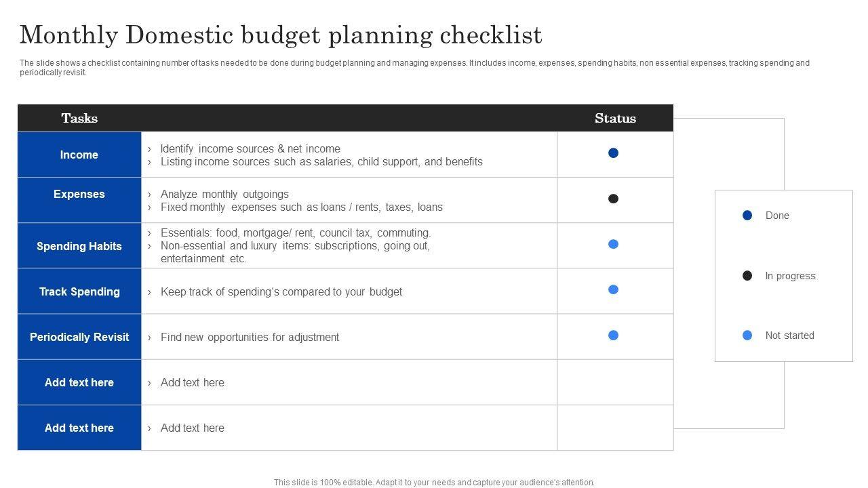Click the Tasks column header

[79, 118]
